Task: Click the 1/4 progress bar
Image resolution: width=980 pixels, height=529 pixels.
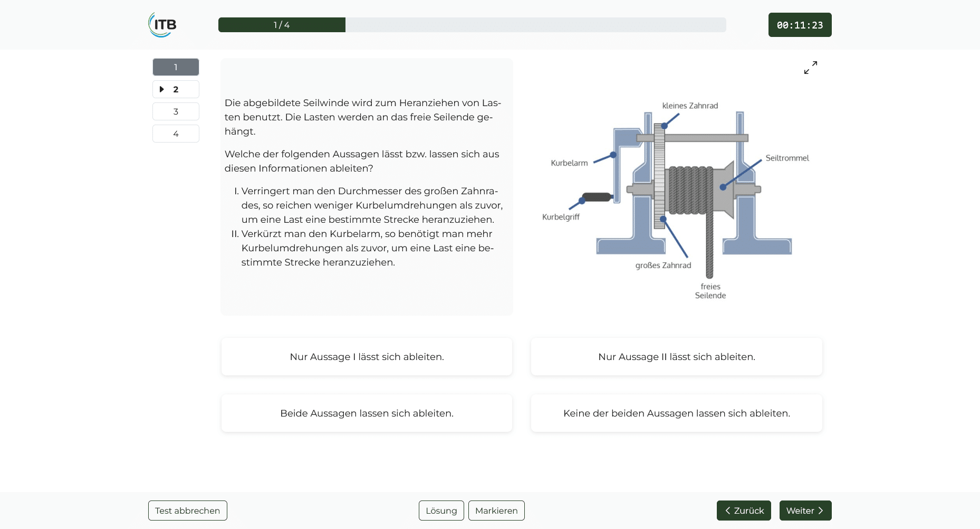Action: [472, 25]
